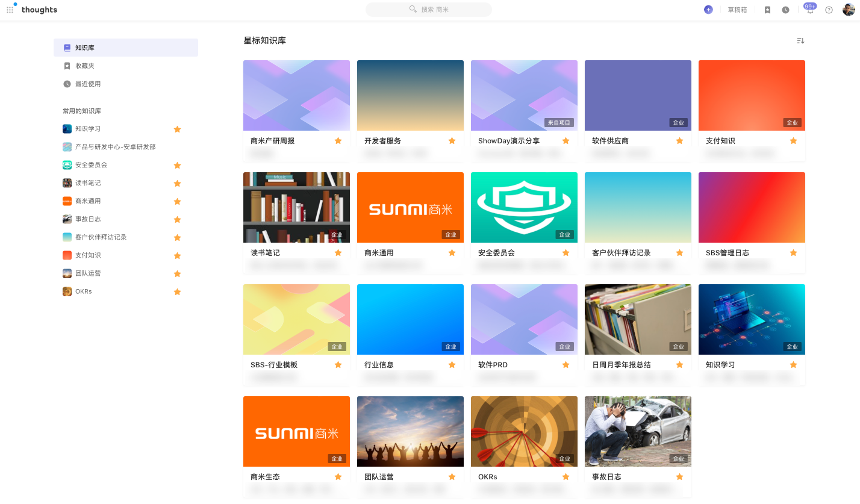Image resolution: width=860 pixels, height=504 pixels.
Task: Open 商米产研周报 card thumbnail
Action: click(x=296, y=95)
